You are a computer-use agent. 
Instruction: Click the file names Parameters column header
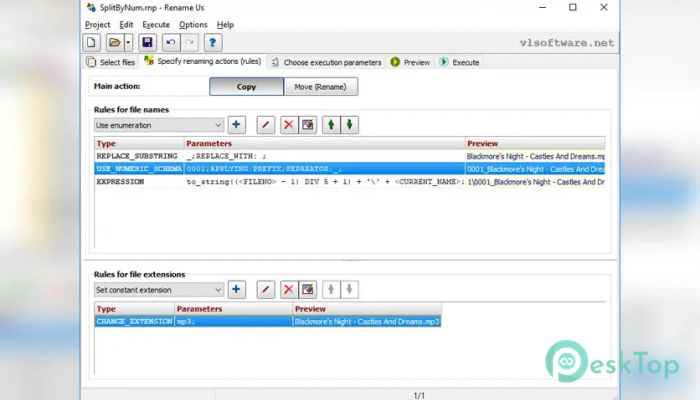[x=324, y=143]
